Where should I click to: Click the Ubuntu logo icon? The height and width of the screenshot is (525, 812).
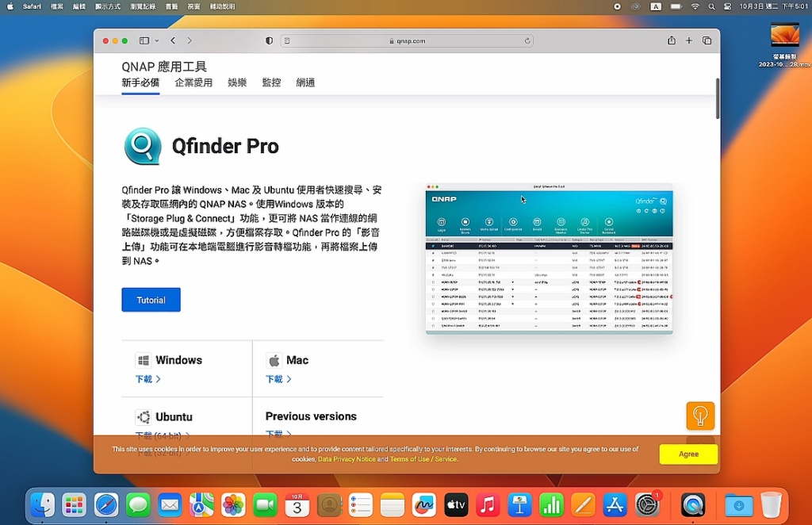[144, 416]
